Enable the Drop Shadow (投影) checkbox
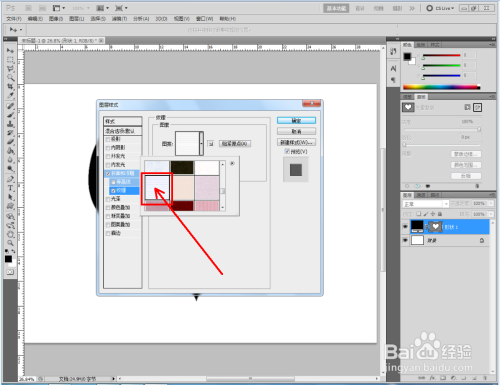500x385 pixels. [108, 139]
